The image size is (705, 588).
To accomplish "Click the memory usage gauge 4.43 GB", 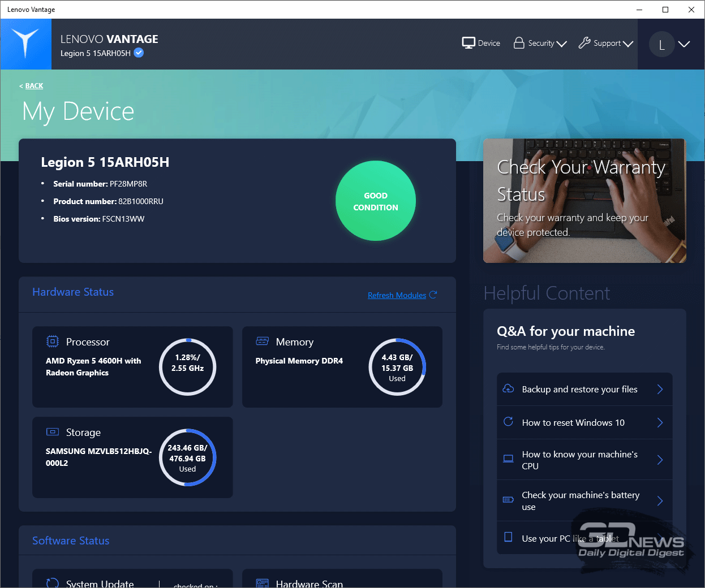I will pos(397,367).
